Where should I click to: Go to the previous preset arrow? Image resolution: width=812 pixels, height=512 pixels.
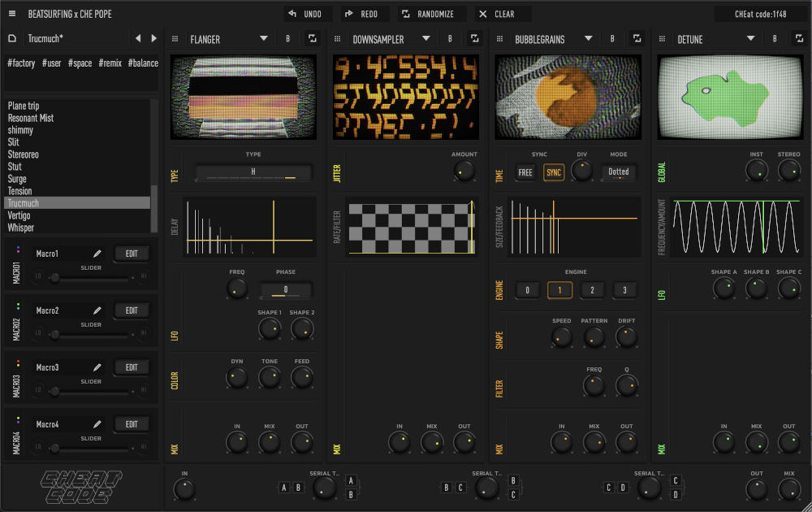[x=137, y=38]
